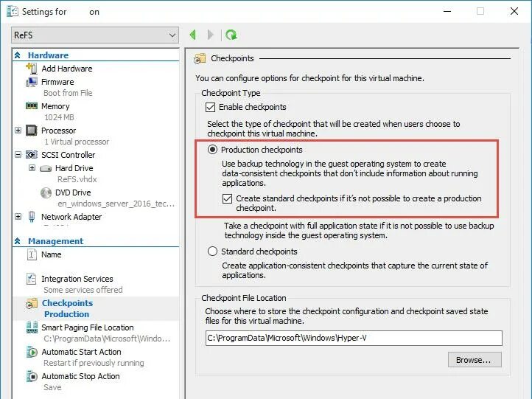Screen dimensions: 532x399
Task: Click the forward navigation arrow
Action: [211, 35]
